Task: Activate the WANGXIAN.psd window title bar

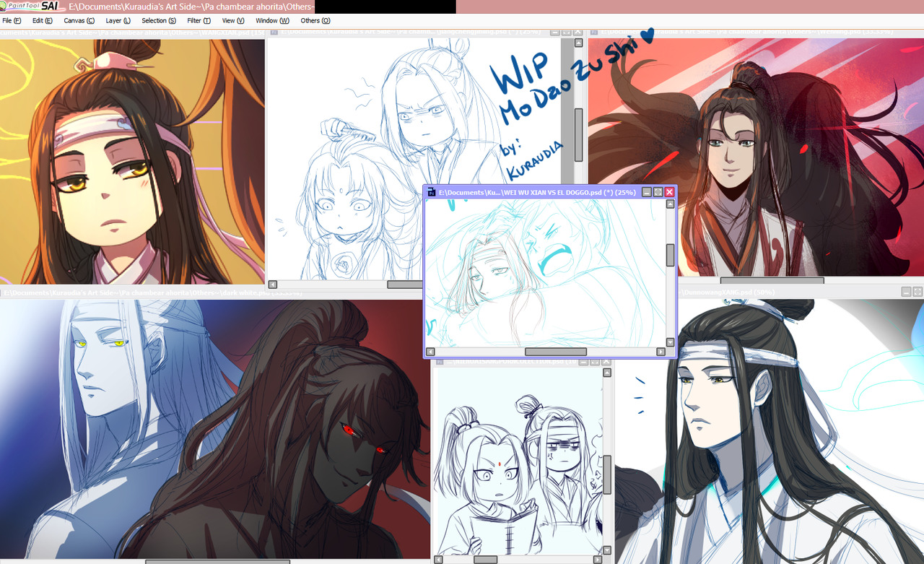Action: (132, 32)
